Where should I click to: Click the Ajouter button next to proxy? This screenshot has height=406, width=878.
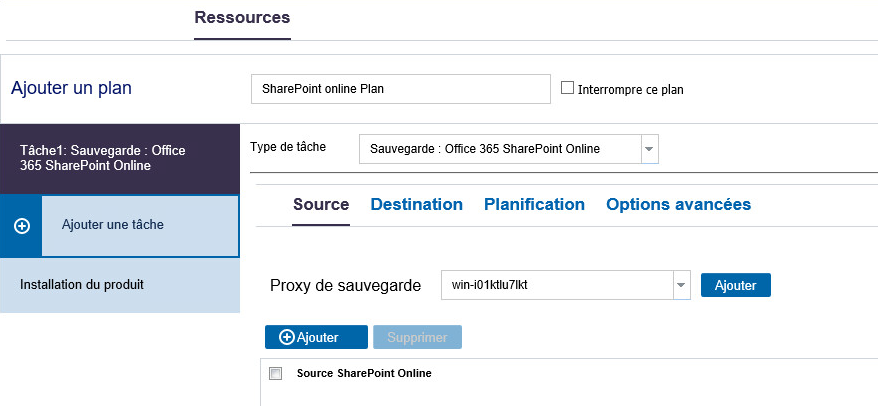tap(735, 285)
